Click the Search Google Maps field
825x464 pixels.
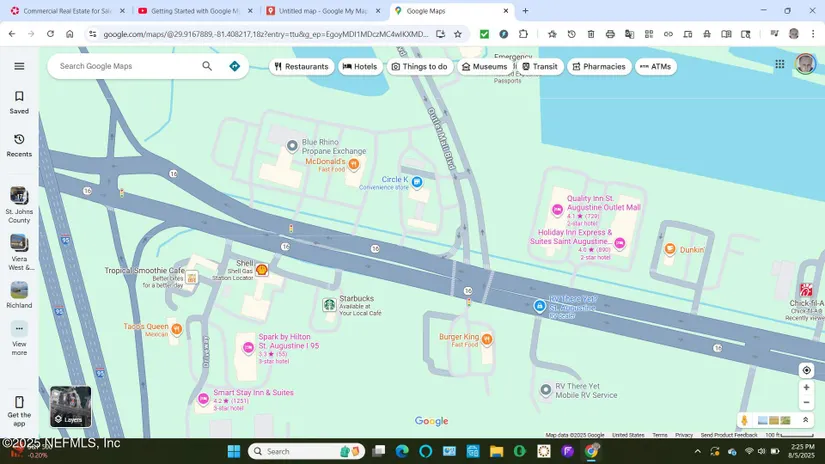[x=125, y=66]
